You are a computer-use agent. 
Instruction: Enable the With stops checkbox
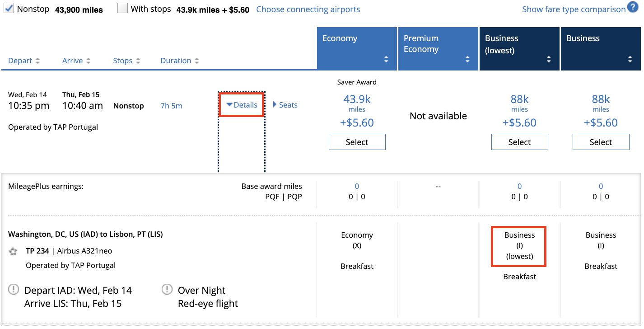pos(122,9)
